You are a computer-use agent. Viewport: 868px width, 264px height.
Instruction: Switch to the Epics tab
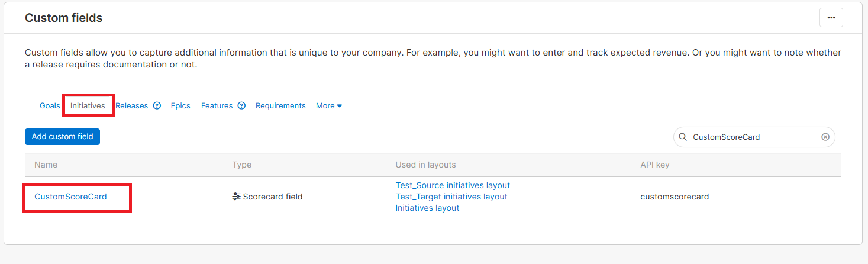tap(180, 106)
